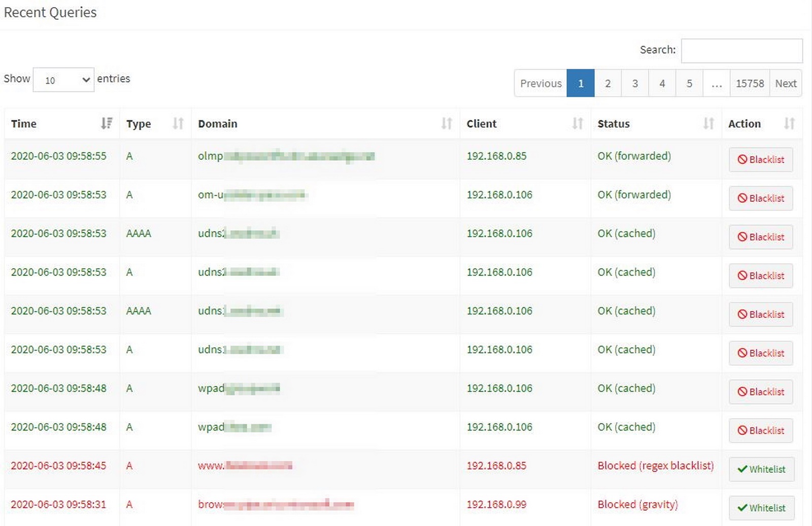The image size is (812, 526).
Task: Blacklist the olmp domain from 192.168.0.85
Action: tap(760, 159)
